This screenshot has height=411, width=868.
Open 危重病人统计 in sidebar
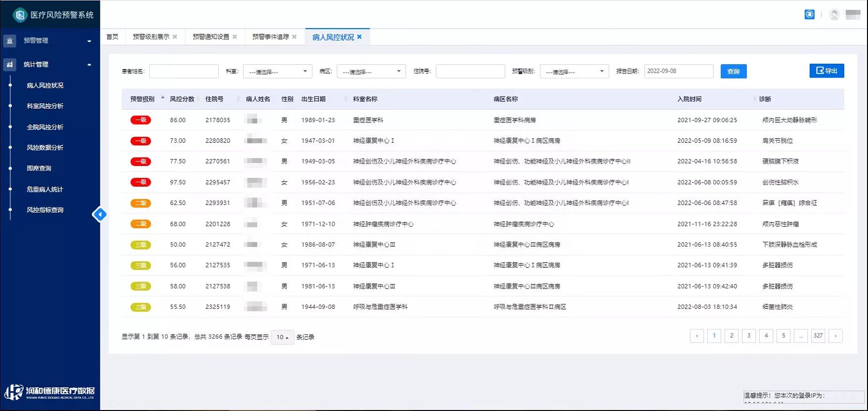tap(45, 190)
